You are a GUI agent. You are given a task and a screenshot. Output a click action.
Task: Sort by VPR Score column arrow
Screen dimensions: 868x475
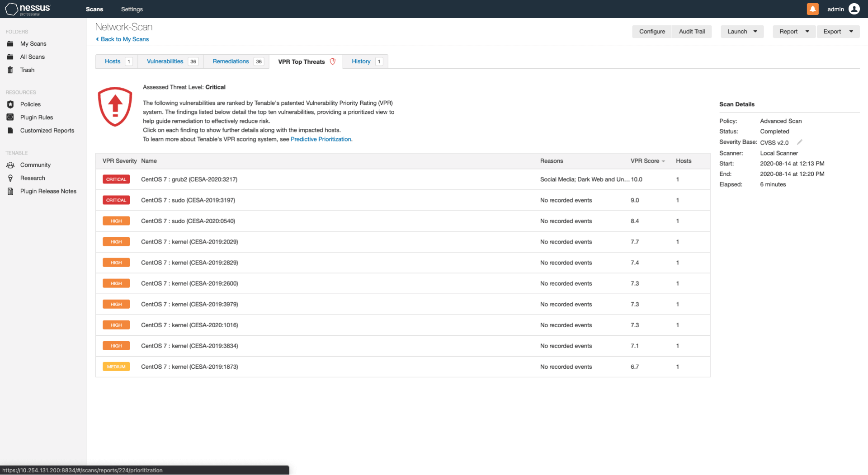(x=663, y=161)
